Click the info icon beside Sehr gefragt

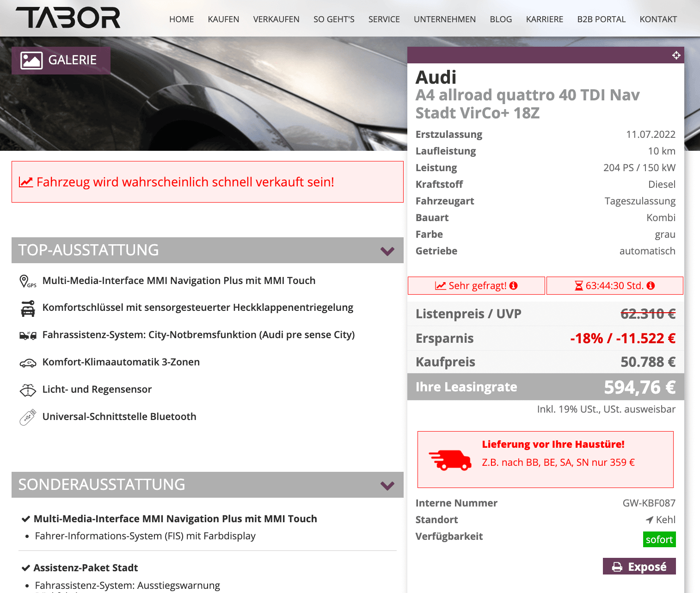513,286
